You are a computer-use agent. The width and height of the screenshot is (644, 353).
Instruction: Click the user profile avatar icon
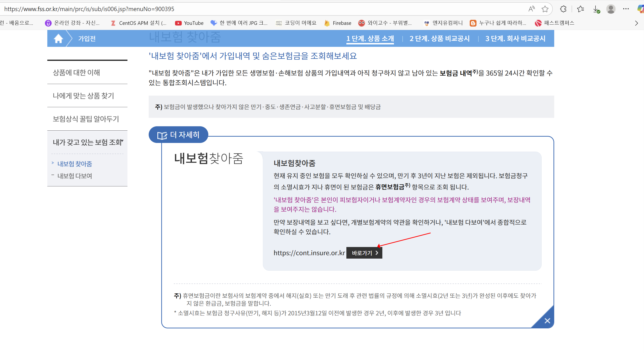click(610, 9)
